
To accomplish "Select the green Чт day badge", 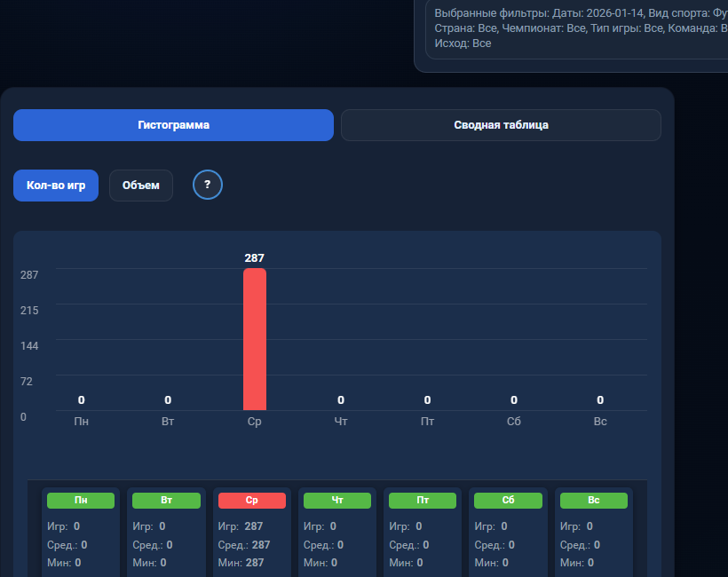I will click(x=337, y=501).
